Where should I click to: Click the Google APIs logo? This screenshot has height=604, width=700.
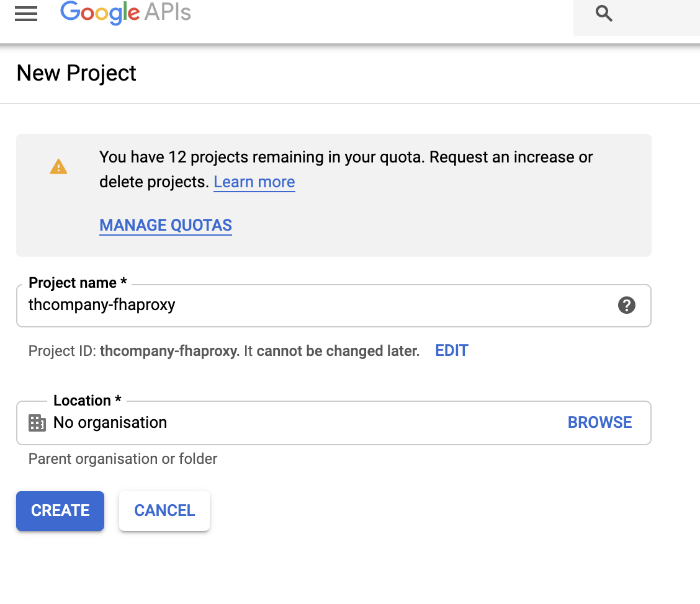(125, 14)
